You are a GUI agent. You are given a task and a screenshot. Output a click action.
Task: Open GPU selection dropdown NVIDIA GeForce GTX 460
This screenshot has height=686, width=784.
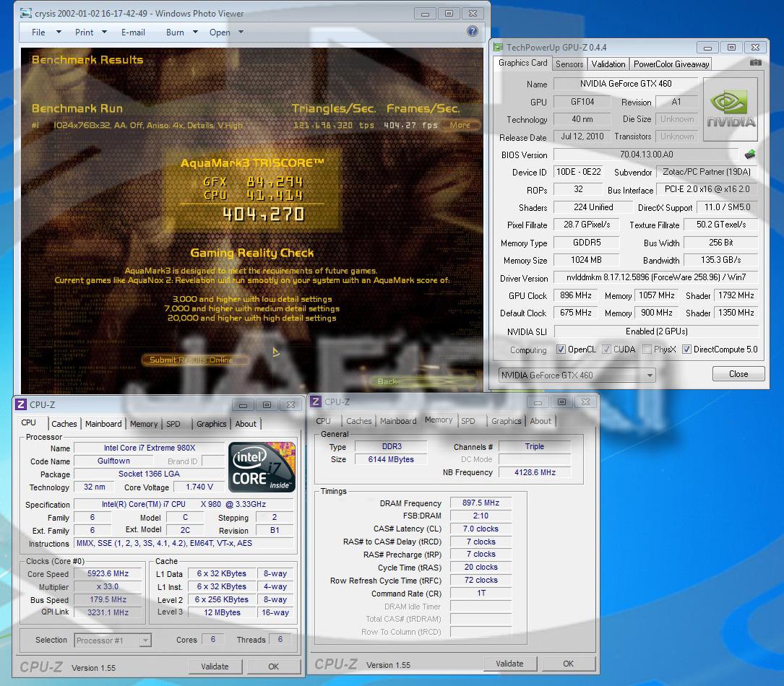click(577, 375)
